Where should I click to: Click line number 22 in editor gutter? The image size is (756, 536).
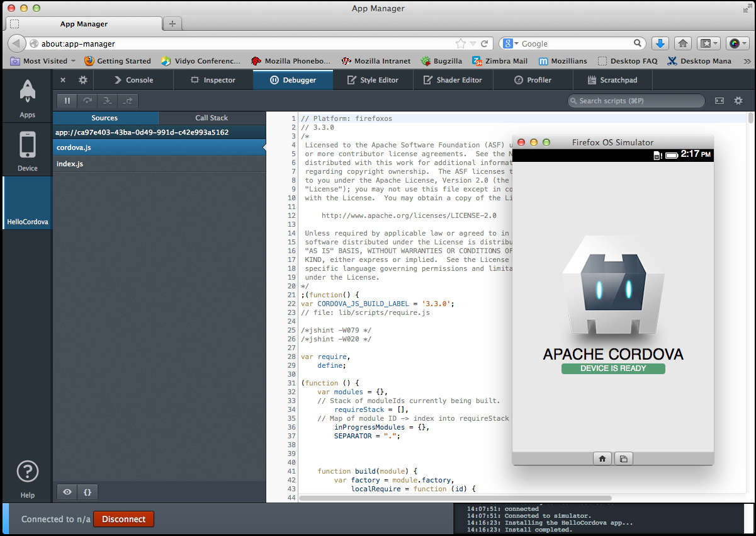pos(291,304)
